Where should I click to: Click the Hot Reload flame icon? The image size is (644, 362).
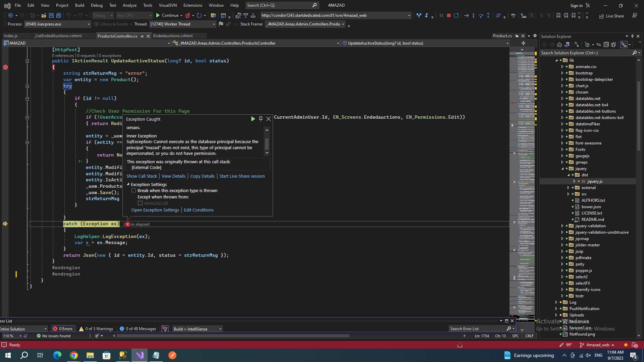(x=188, y=15)
